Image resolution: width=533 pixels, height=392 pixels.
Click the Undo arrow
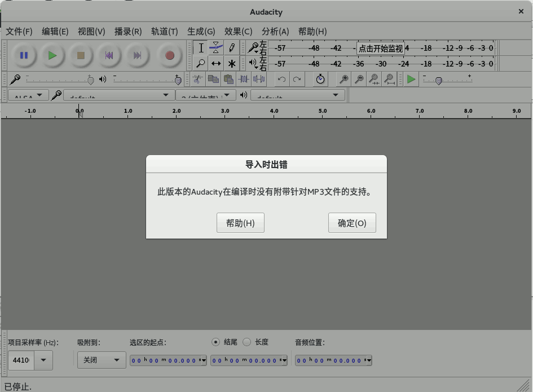pos(281,79)
